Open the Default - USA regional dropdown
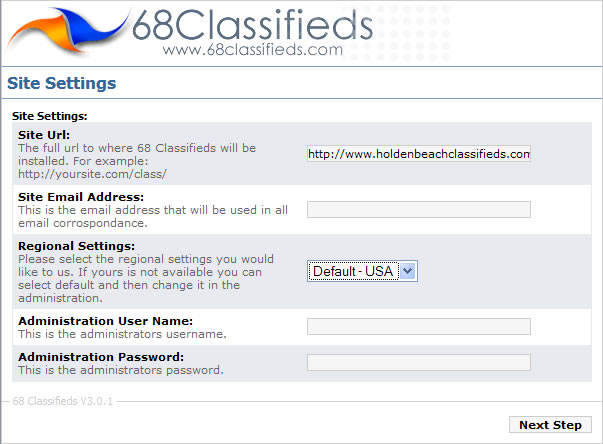603x444 pixels. [361, 271]
